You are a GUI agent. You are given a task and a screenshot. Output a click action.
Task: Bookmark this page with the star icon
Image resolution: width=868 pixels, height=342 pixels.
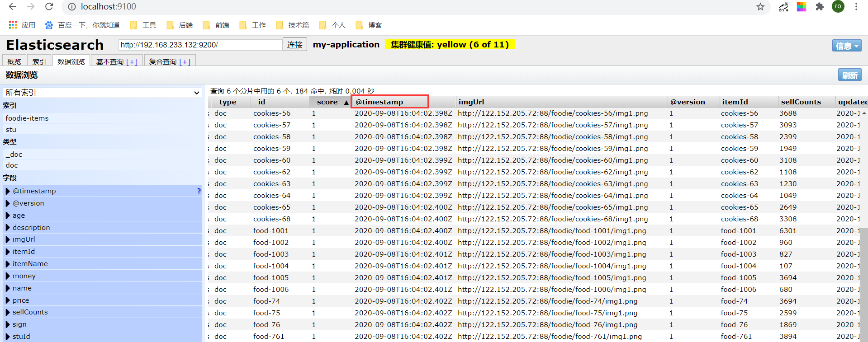pos(760,7)
